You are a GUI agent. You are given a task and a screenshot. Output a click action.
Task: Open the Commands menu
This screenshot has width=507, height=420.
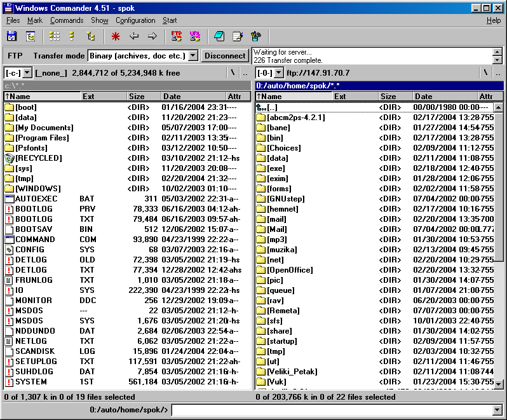[x=67, y=20]
